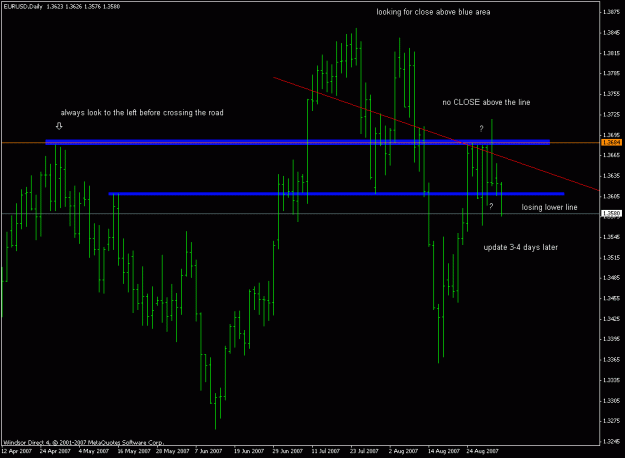Viewport: 625px width, 458px height.
Task: Click the 1.3635 price scale label
Action: 611,176
